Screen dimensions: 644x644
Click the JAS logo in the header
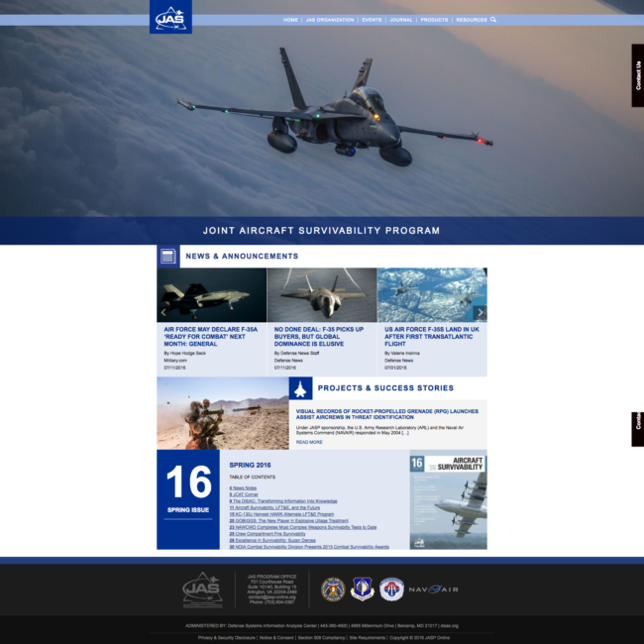170,17
